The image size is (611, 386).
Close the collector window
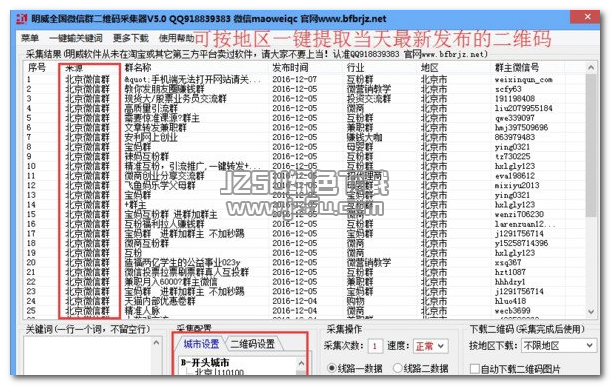[x=587, y=17]
